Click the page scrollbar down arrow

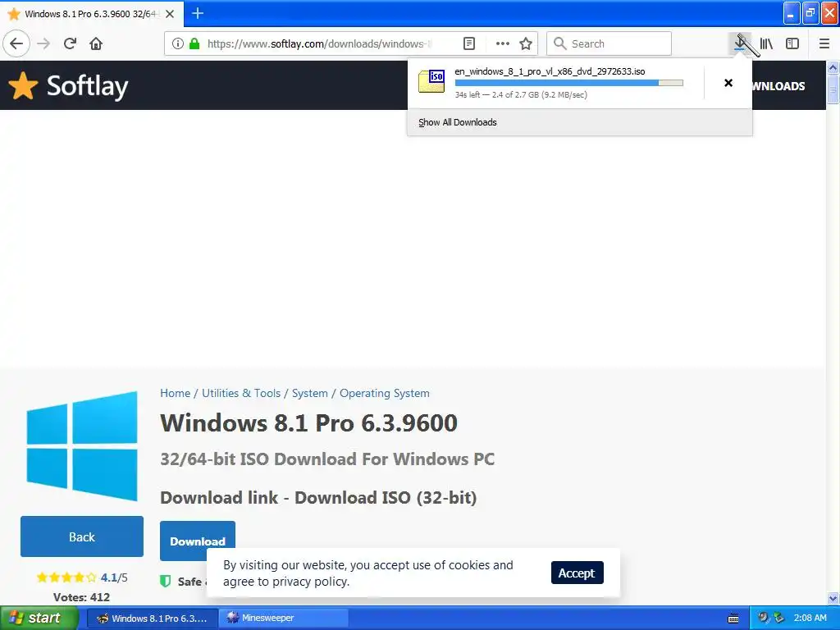tap(833, 598)
